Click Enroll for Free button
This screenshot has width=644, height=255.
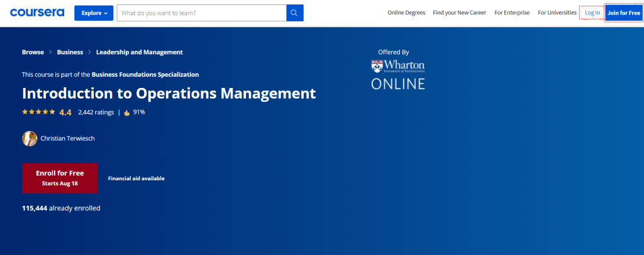[x=60, y=178]
